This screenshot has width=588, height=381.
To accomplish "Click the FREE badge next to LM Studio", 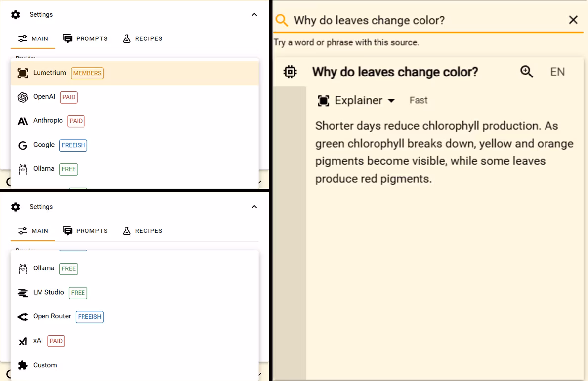I will click(78, 293).
